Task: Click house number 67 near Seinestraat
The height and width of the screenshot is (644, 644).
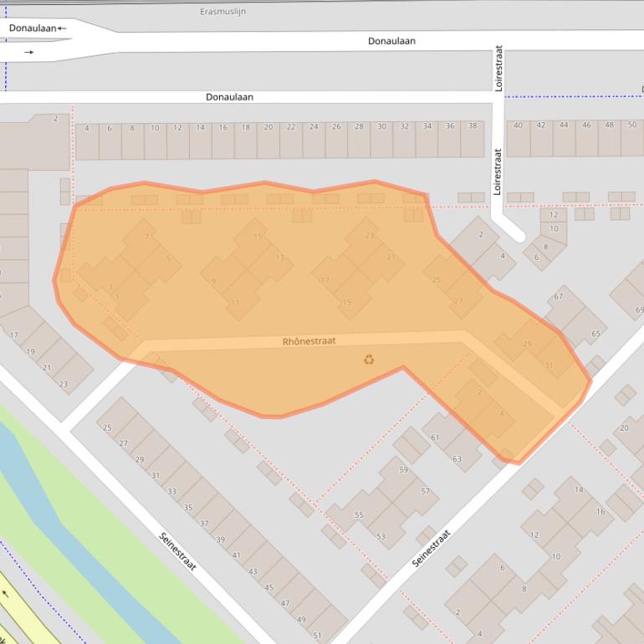Action: click(x=559, y=297)
